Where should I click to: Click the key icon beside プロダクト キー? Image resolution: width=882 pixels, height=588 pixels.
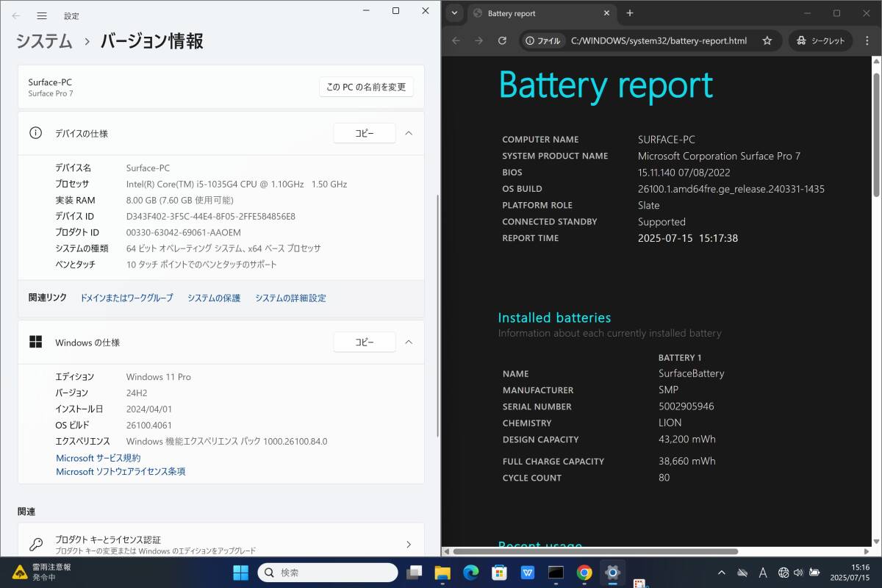pyautogui.click(x=35, y=545)
